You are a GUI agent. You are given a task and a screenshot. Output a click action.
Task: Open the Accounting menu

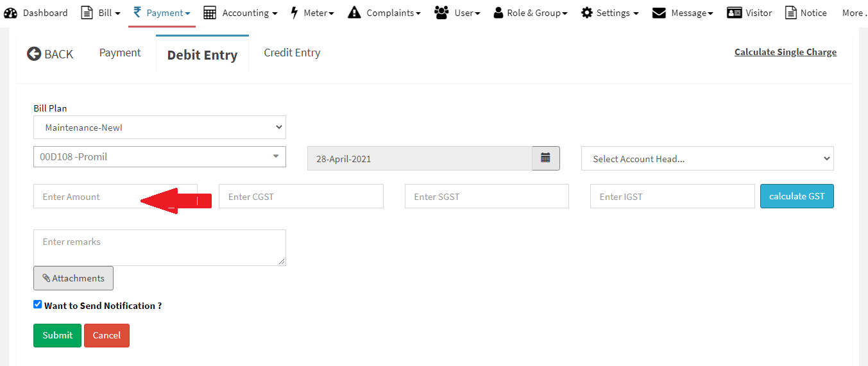click(241, 13)
